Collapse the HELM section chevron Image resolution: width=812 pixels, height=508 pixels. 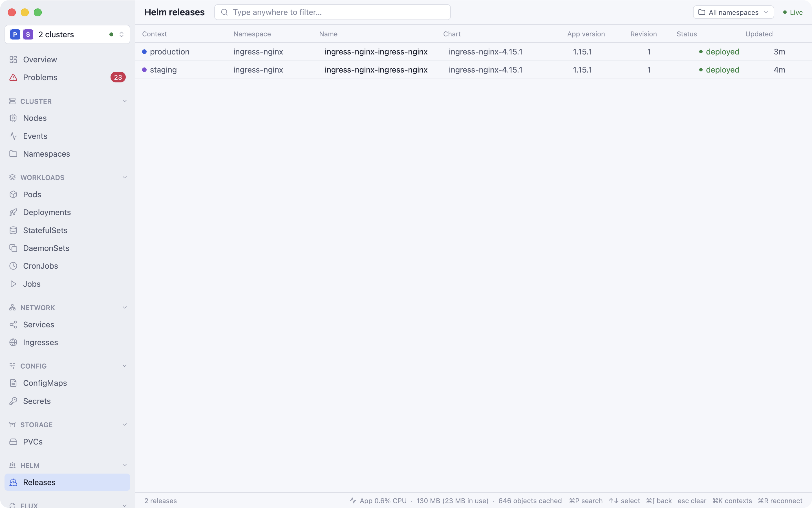pyautogui.click(x=125, y=465)
